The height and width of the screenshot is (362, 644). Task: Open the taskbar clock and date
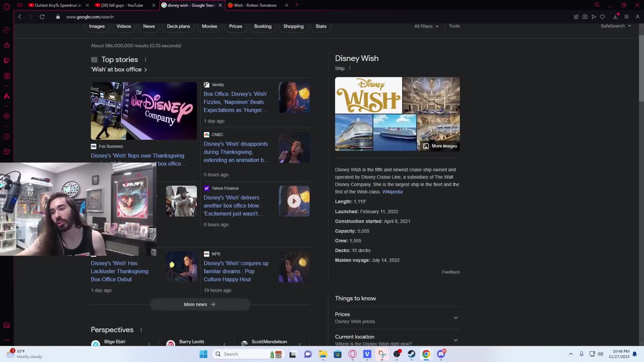[619, 354]
